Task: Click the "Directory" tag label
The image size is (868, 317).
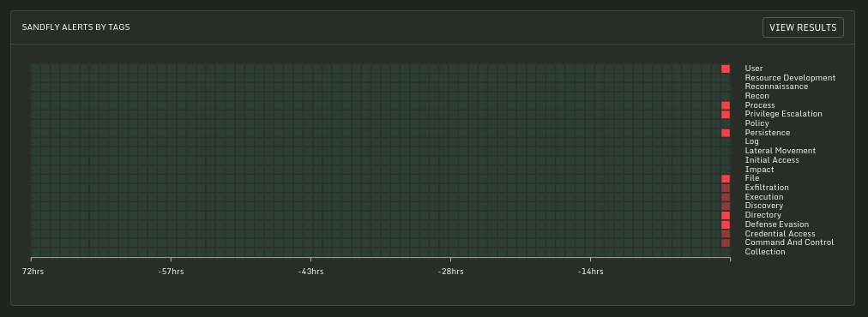Action: coord(763,215)
